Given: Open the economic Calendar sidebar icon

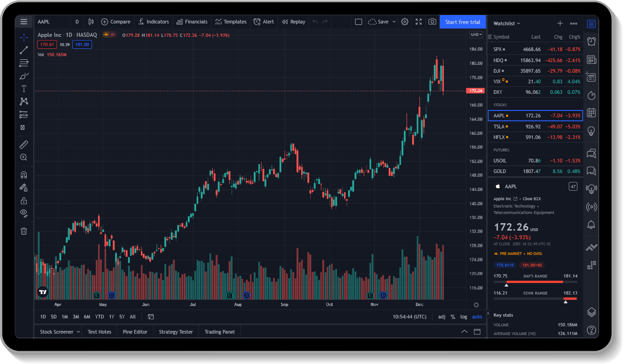Looking at the screenshot, I should pos(592,113).
